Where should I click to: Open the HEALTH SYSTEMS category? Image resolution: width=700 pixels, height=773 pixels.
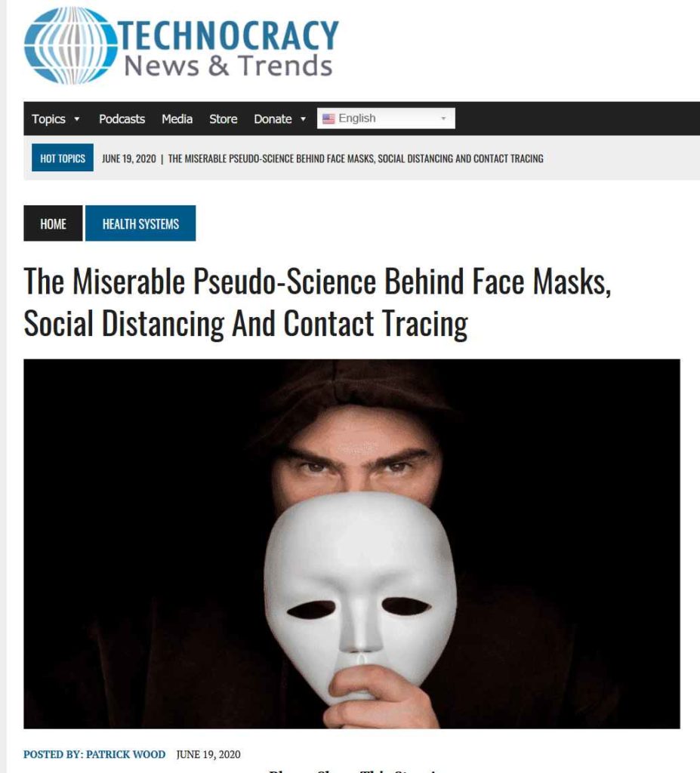pyautogui.click(x=140, y=223)
